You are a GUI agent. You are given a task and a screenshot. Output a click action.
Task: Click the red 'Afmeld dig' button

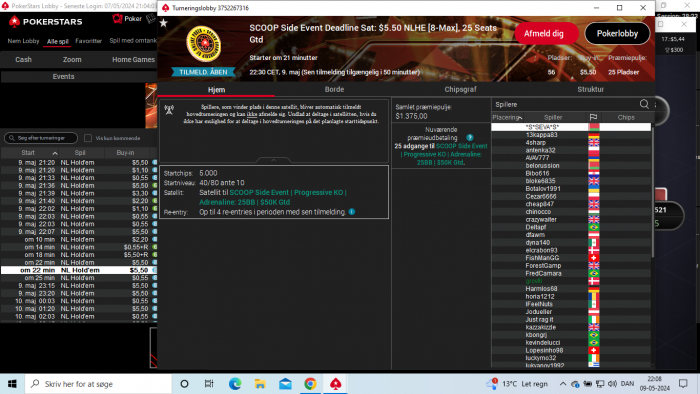544,33
